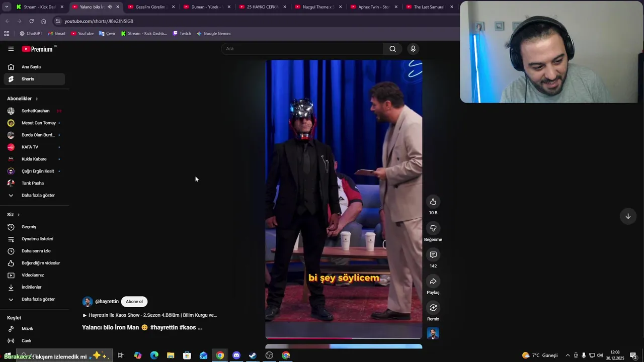The width and height of the screenshot is (644, 362).
Task: Subscribe with Abone ol button
Action: point(134,302)
